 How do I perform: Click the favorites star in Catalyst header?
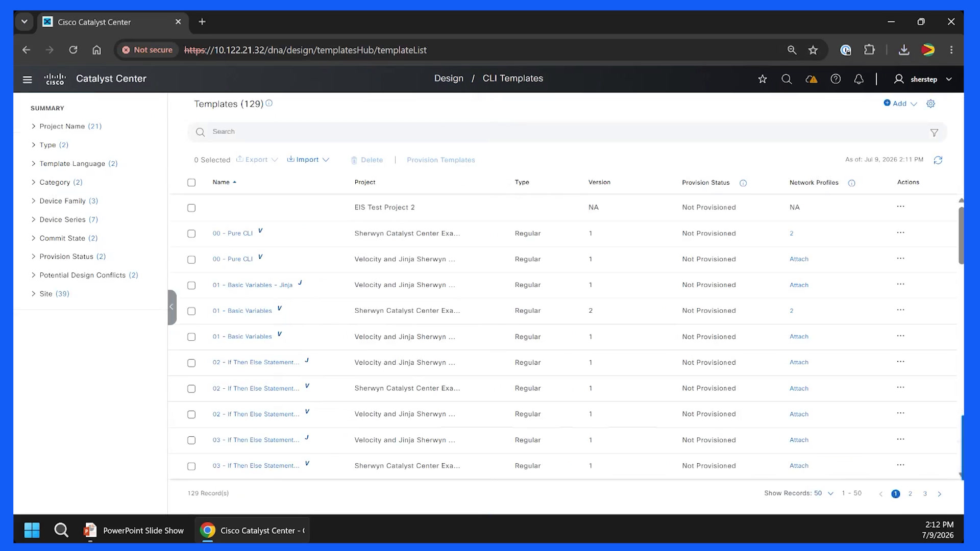pos(763,79)
